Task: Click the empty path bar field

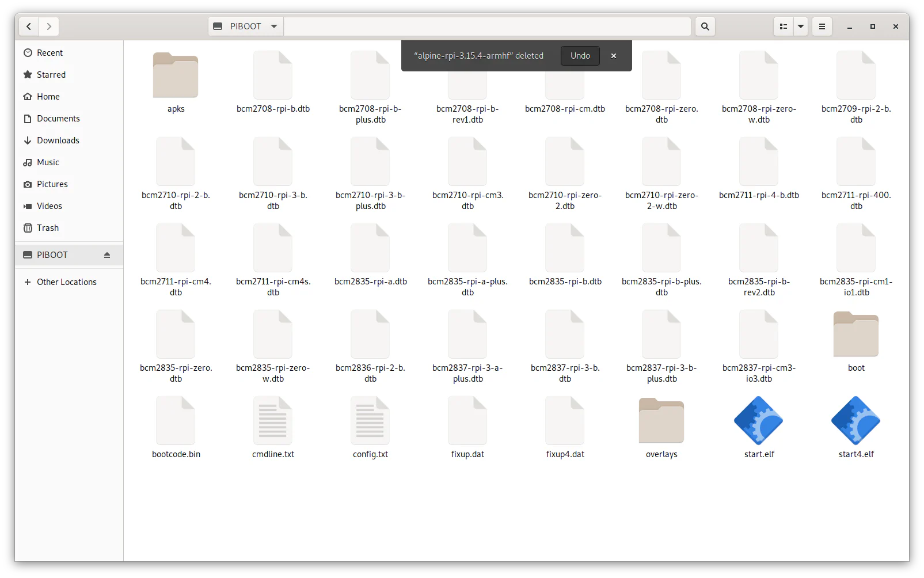Action: [x=487, y=26]
